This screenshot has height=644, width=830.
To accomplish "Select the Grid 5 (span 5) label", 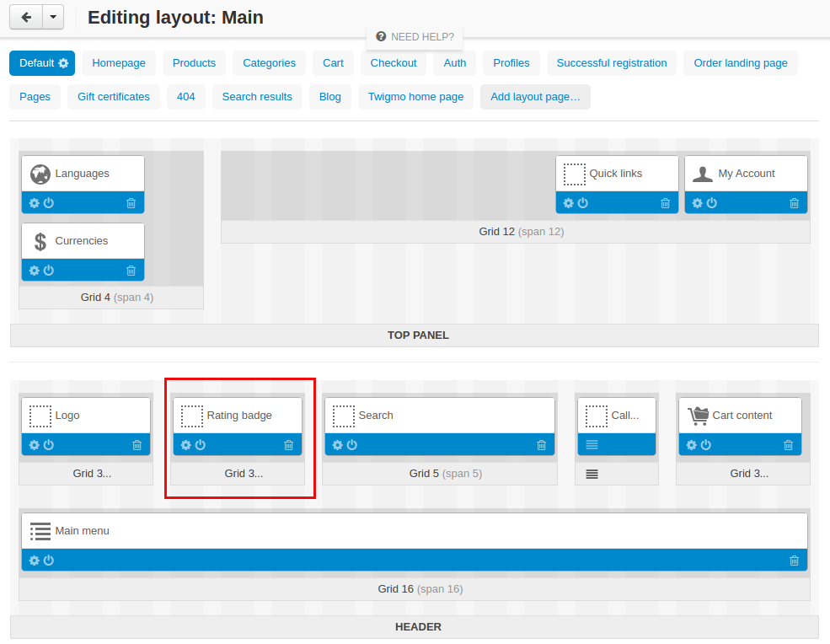I will 445,474.
